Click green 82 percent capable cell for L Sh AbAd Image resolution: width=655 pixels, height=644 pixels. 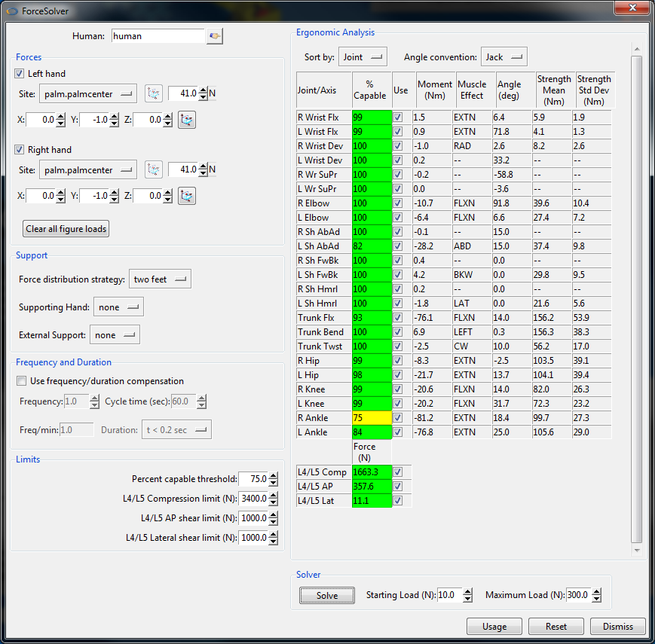372,246
